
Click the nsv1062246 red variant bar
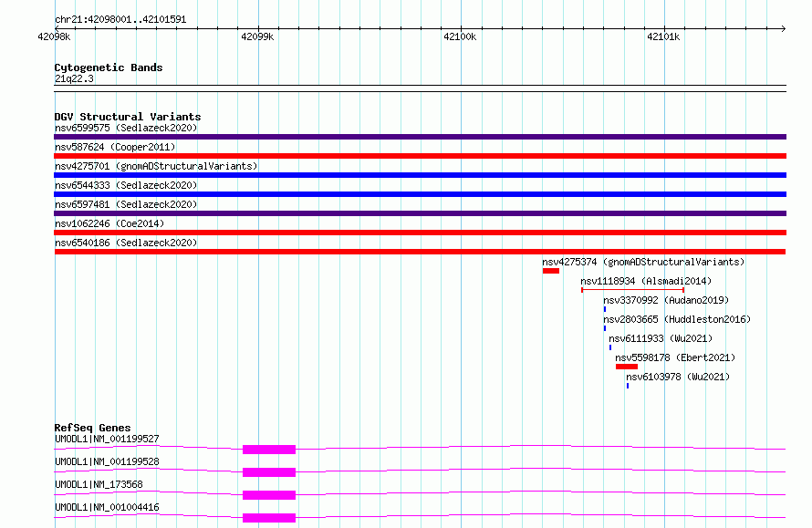click(x=420, y=233)
